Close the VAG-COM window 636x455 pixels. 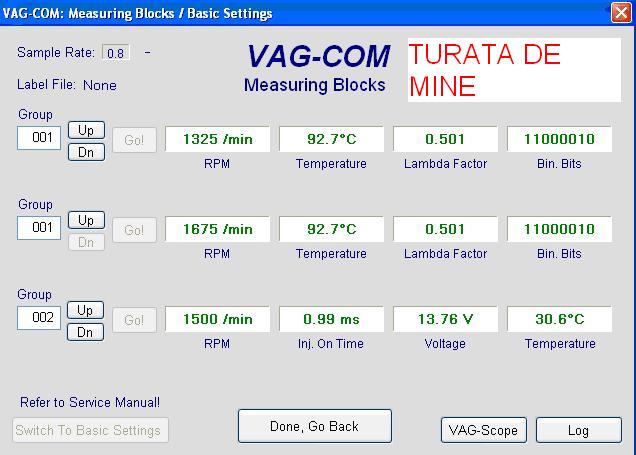click(620, 13)
